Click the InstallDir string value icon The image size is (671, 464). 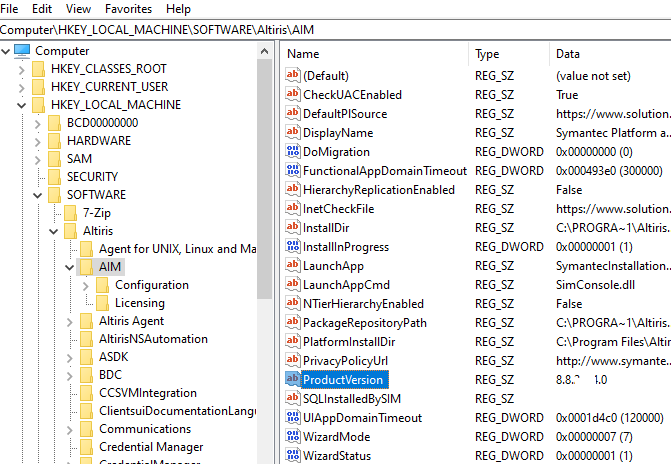(x=293, y=227)
